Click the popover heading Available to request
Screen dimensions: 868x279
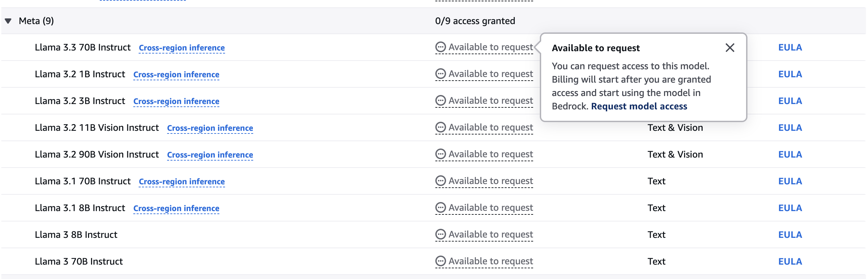[x=595, y=48]
